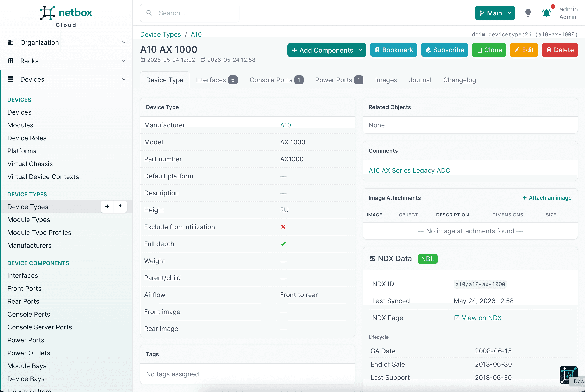Collapse the Devices menu chevron

click(124, 79)
